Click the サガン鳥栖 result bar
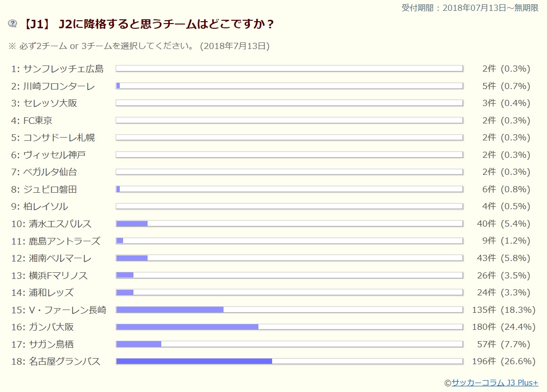The image size is (547, 392). pos(289,344)
